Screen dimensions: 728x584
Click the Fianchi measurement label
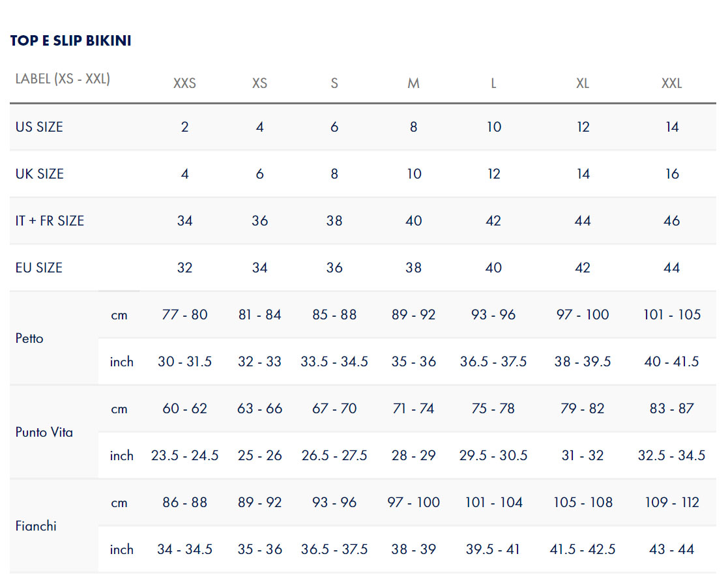click(x=36, y=526)
